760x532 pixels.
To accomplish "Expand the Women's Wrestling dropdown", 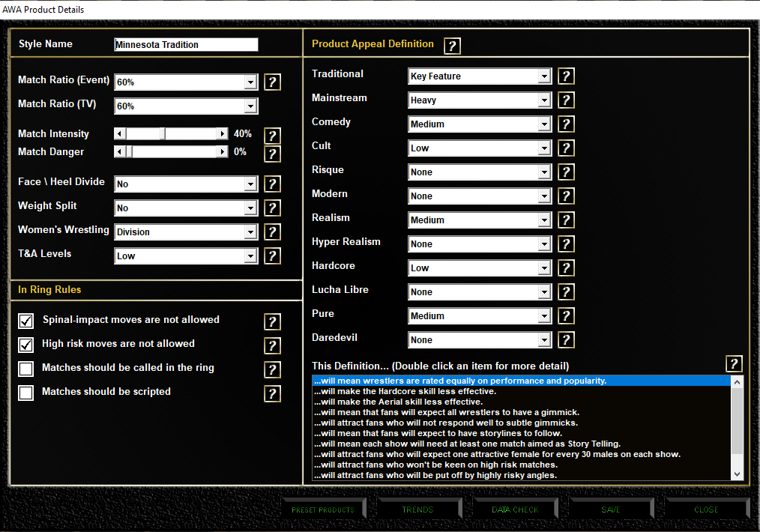I will (250, 232).
